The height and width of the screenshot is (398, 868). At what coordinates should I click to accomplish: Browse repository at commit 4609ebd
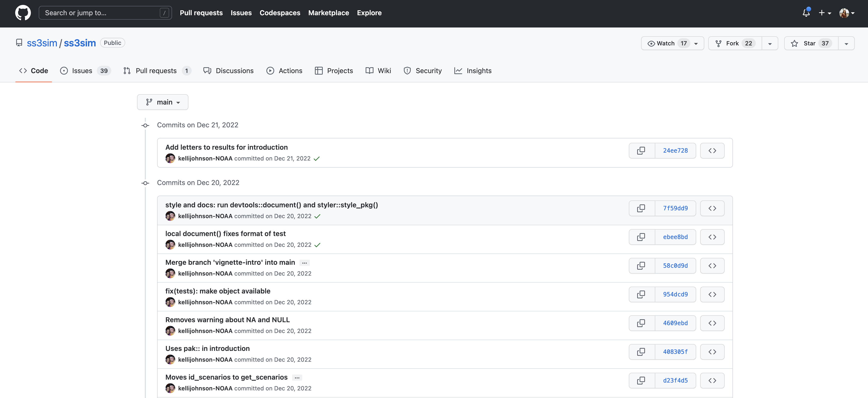(712, 323)
